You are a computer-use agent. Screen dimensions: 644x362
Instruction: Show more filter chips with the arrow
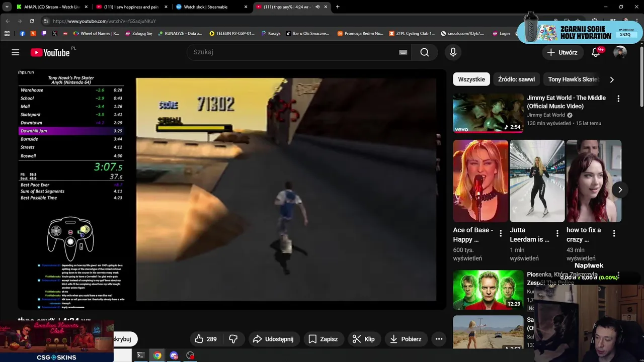pos(612,79)
